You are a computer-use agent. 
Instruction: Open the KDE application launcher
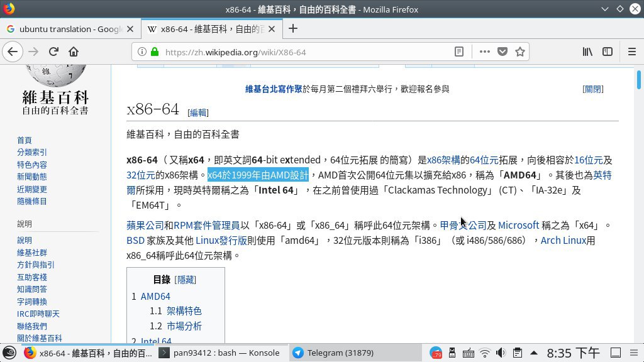(9, 353)
